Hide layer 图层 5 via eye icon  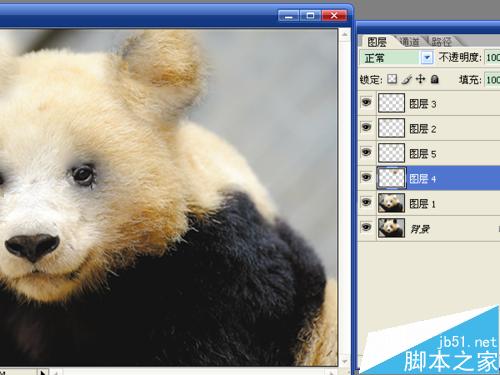click(366, 152)
